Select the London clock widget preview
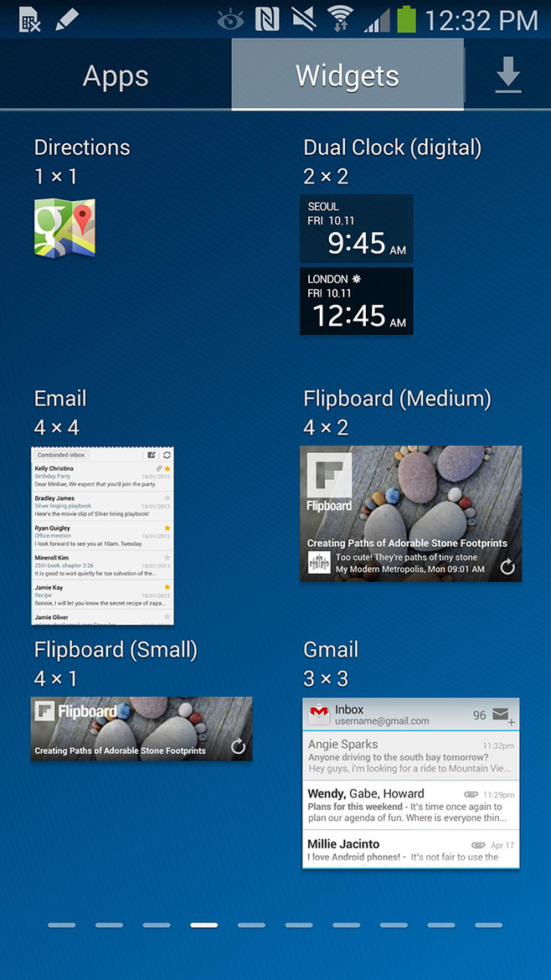Viewport: 551px width, 980px height. (x=357, y=302)
